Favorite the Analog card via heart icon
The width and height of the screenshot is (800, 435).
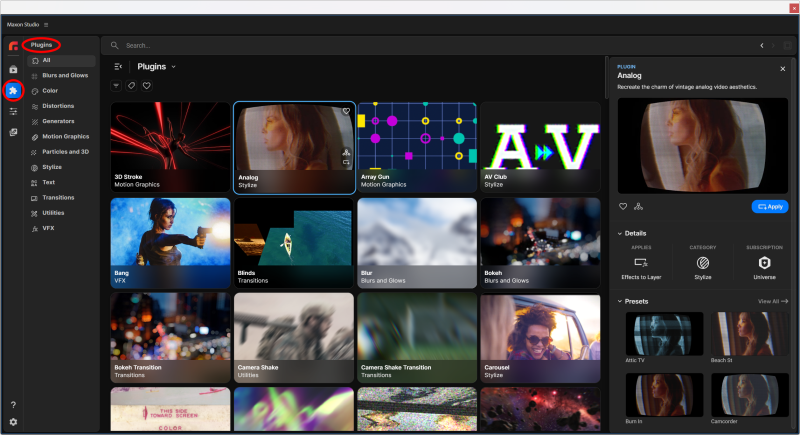pyautogui.click(x=346, y=111)
